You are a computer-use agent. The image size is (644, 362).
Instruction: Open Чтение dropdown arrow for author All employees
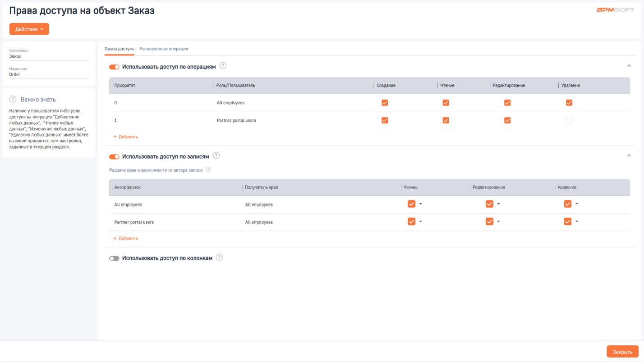point(421,204)
